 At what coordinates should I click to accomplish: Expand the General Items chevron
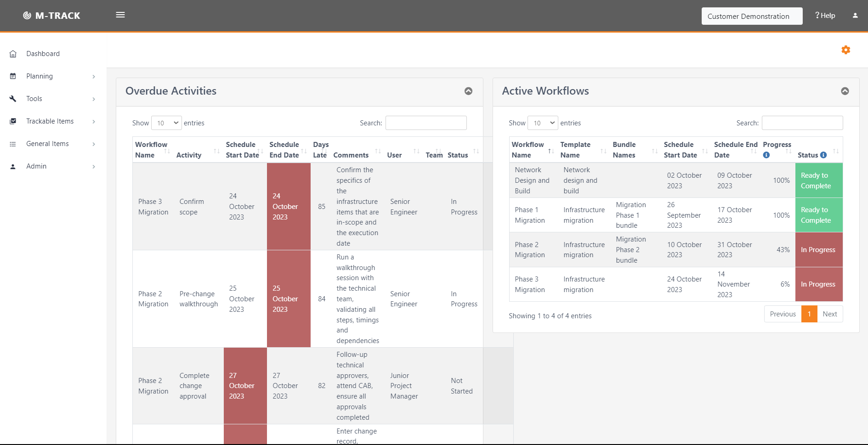(94, 144)
